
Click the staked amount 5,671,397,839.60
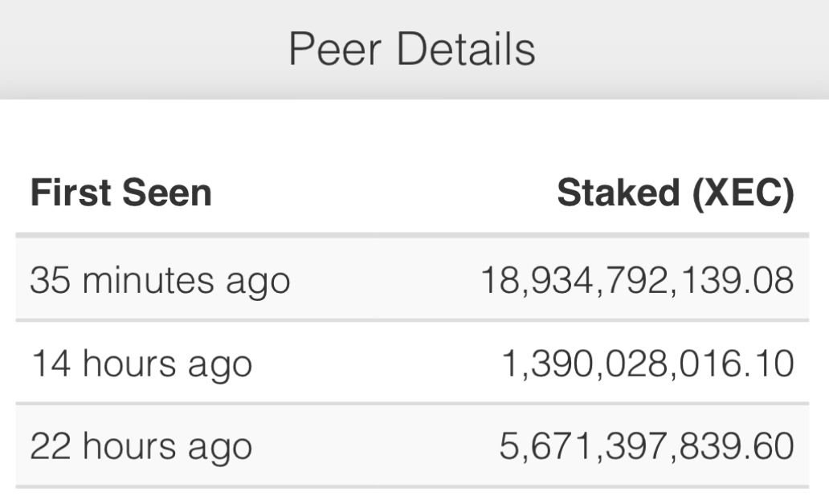pyautogui.click(x=646, y=447)
